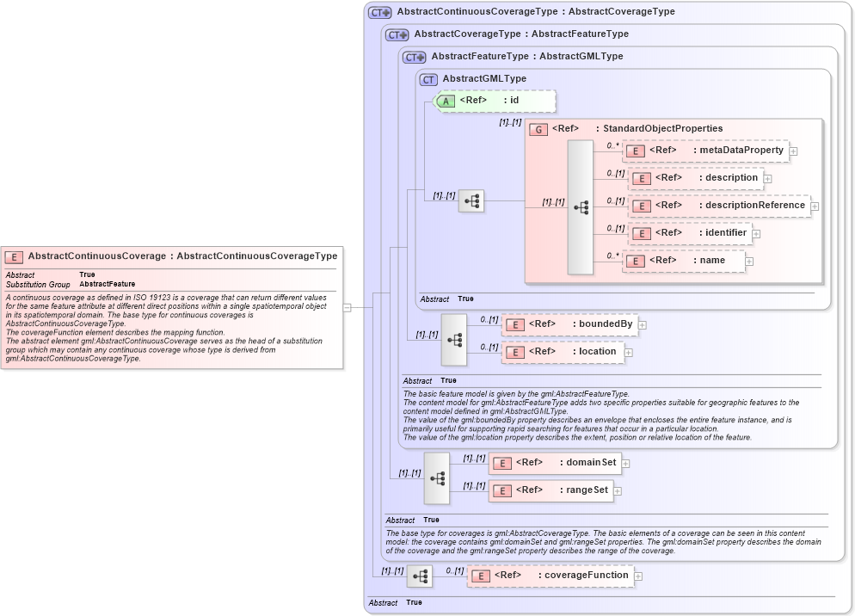
Task: Expand the metaDataProperty element
Action: tap(794, 151)
